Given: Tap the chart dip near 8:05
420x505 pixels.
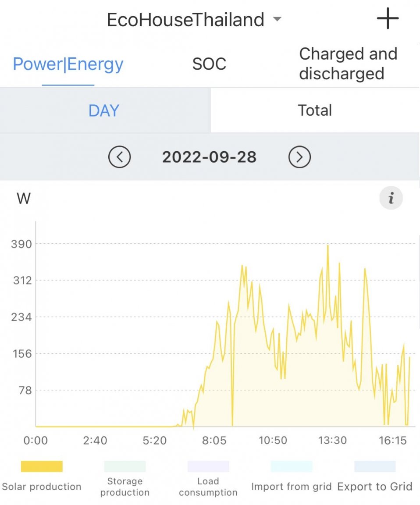Looking at the screenshot, I should [x=232, y=424].
